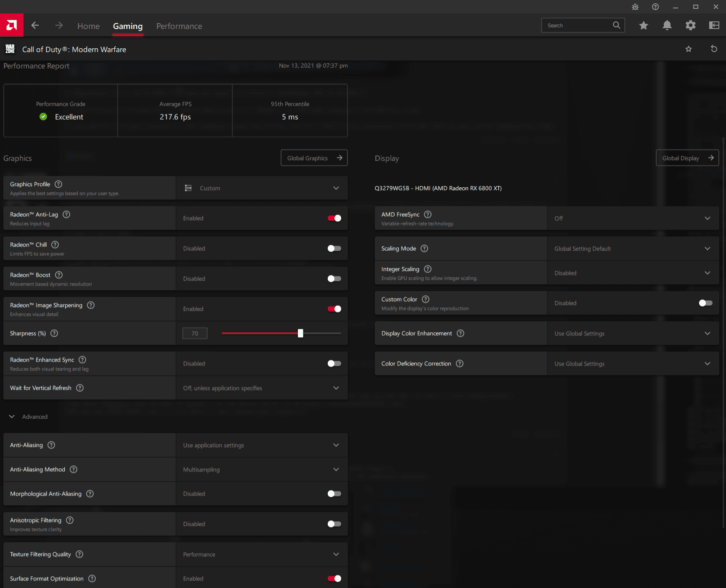Show help for Sharpness (%)
The height and width of the screenshot is (588, 726).
coord(54,333)
